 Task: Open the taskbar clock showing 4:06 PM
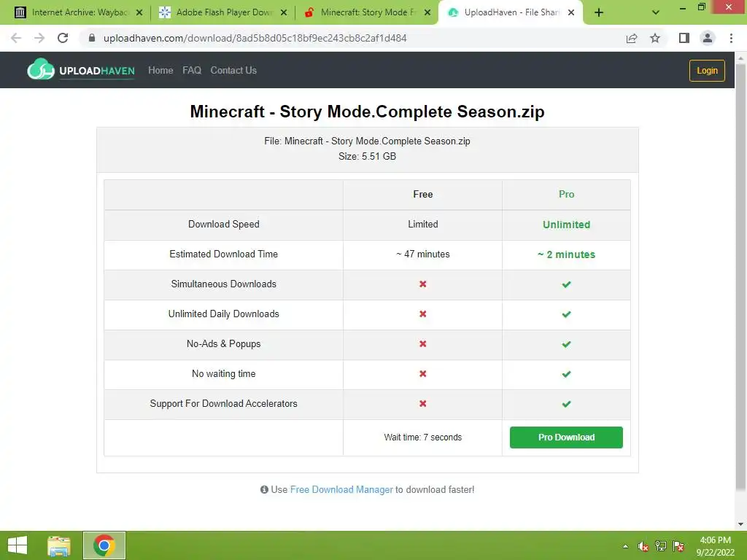tap(715, 546)
